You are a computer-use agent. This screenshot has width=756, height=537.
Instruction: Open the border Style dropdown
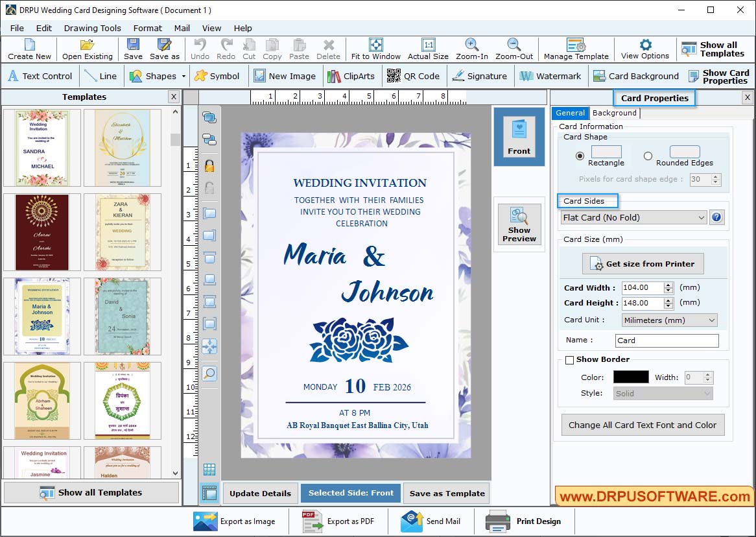click(663, 393)
